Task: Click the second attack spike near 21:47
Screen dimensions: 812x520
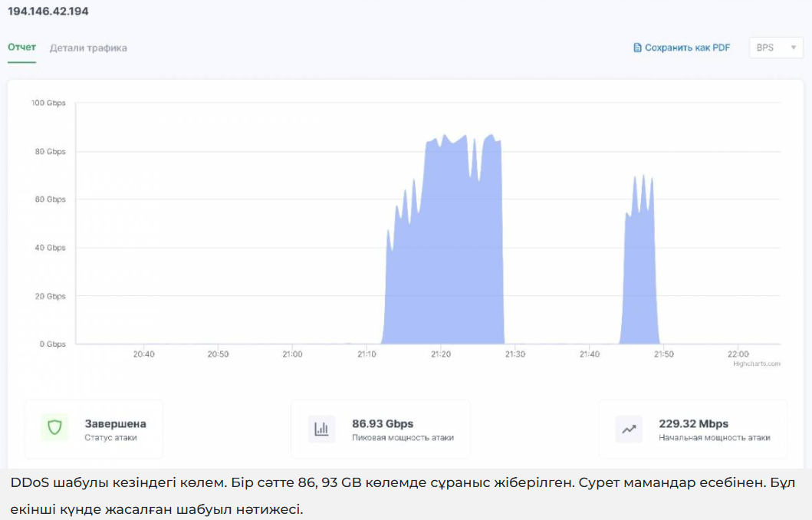Action: [x=639, y=268]
